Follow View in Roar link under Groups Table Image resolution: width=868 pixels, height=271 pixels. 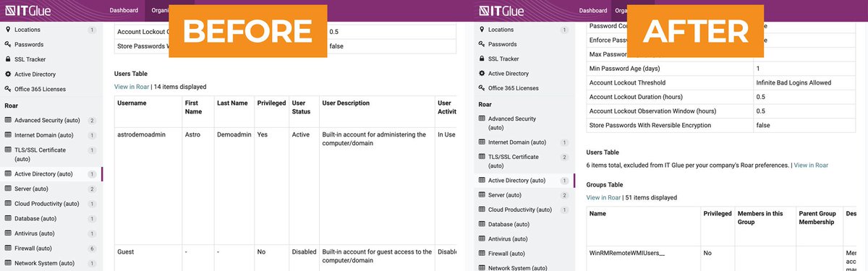click(x=604, y=197)
